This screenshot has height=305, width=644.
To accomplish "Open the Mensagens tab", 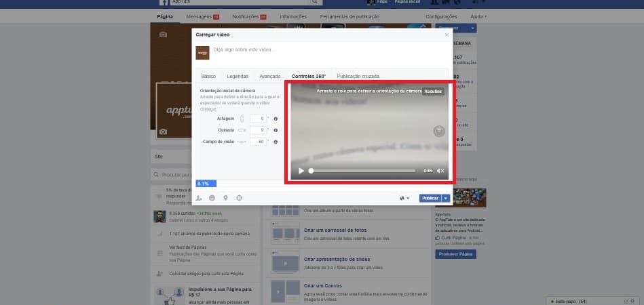I will click(x=202, y=17).
